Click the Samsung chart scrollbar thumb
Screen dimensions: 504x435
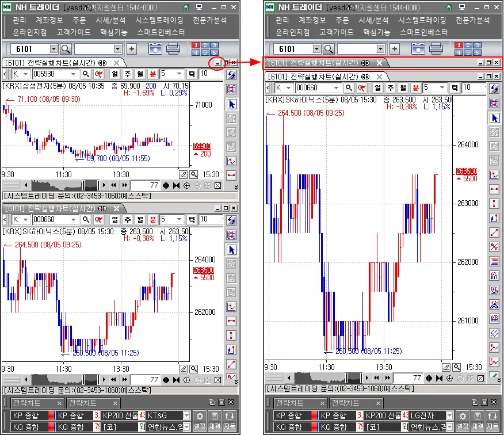pos(91,185)
